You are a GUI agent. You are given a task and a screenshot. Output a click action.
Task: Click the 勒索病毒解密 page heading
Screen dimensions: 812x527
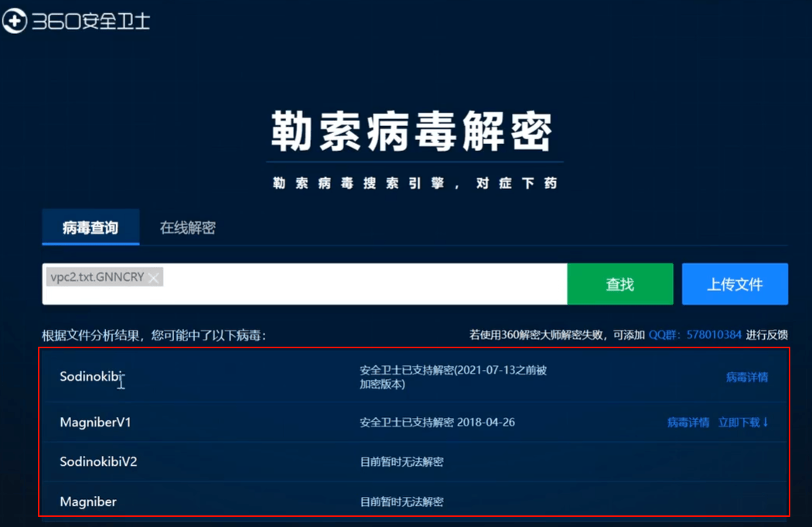click(x=413, y=132)
